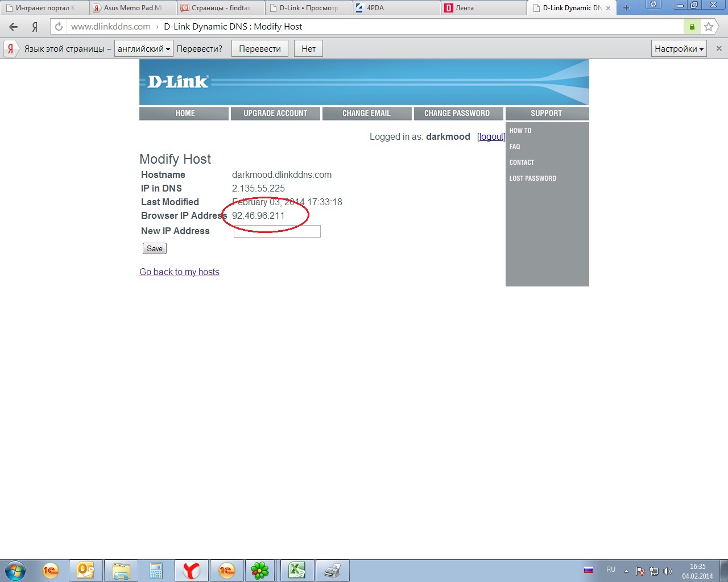
Task: Click the username 'darkmood' after 'Logged in as'
Action: click(x=448, y=136)
